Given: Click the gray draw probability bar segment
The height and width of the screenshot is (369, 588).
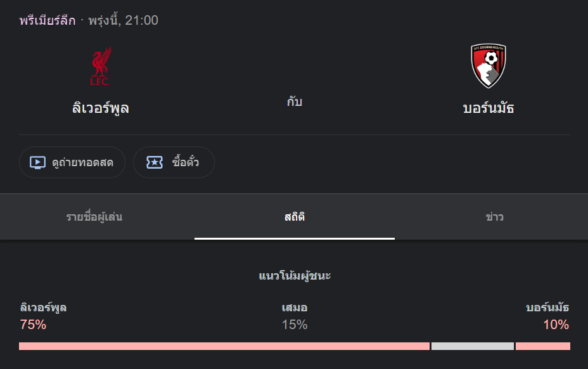Looking at the screenshot, I should coord(473,346).
